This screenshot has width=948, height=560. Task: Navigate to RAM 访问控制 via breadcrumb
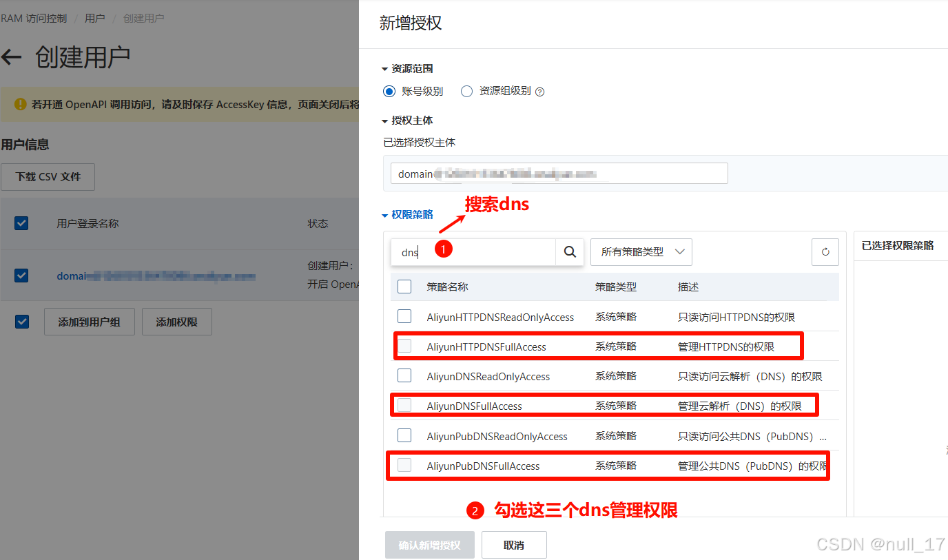pyautogui.click(x=34, y=18)
